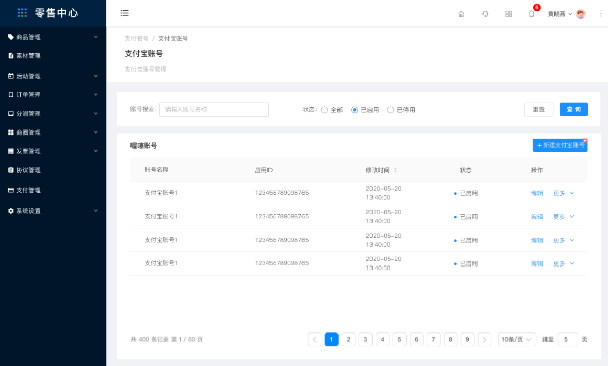Screen dimensions: 608x366
Task: Sort by the 修改时间 column sort icon
Action: coord(395,170)
